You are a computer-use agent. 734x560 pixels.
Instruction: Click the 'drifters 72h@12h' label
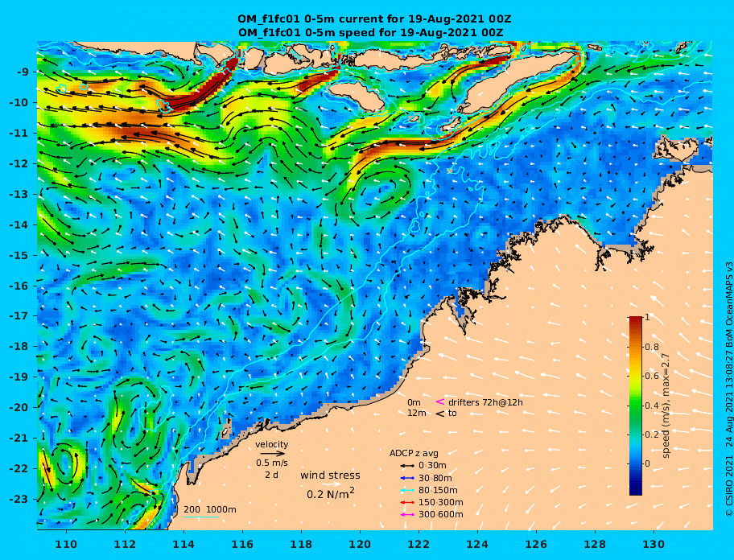point(485,402)
